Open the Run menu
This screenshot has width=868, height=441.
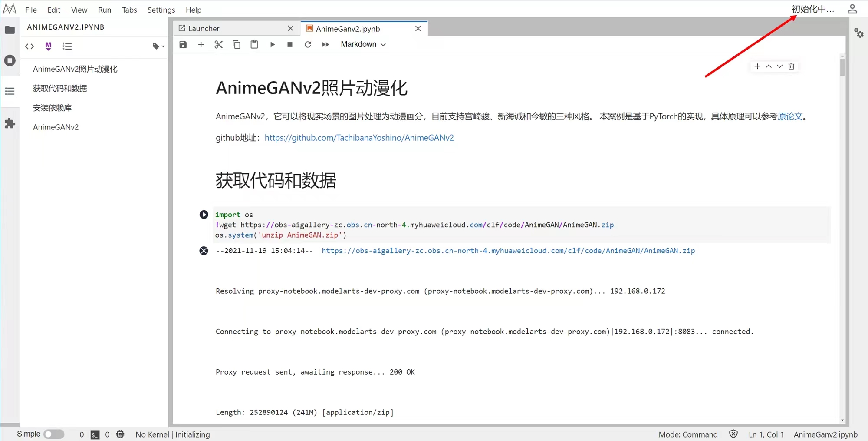click(x=104, y=10)
